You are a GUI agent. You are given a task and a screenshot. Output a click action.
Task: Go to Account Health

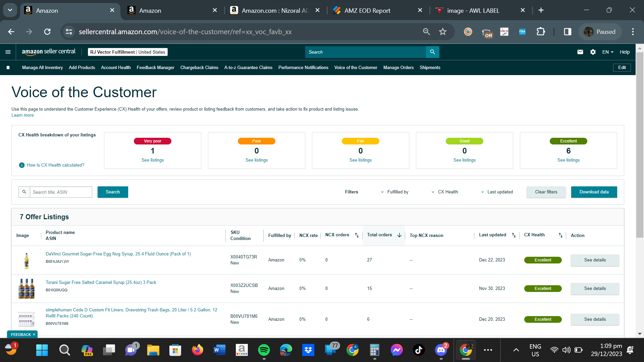[116, 68]
